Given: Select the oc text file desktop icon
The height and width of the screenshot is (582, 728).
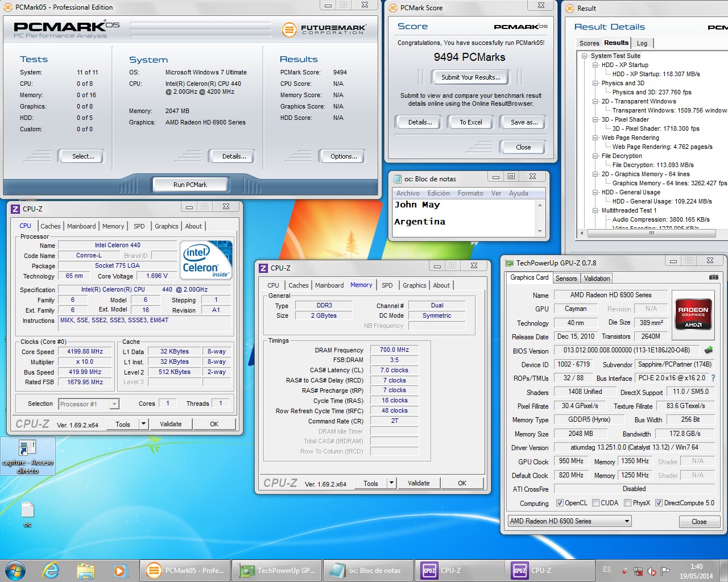Looking at the screenshot, I should click(27, 514).
